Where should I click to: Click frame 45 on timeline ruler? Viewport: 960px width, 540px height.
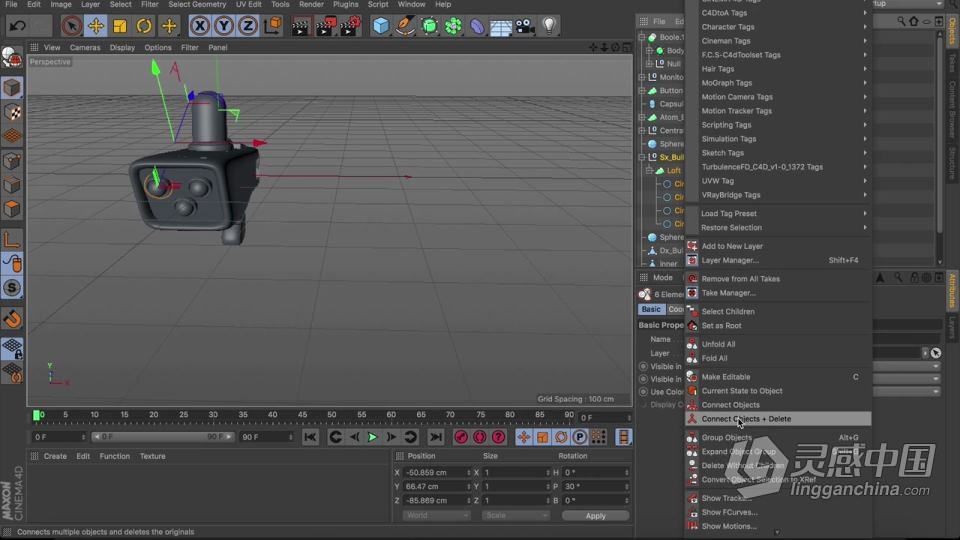click(x=302, y=415)
